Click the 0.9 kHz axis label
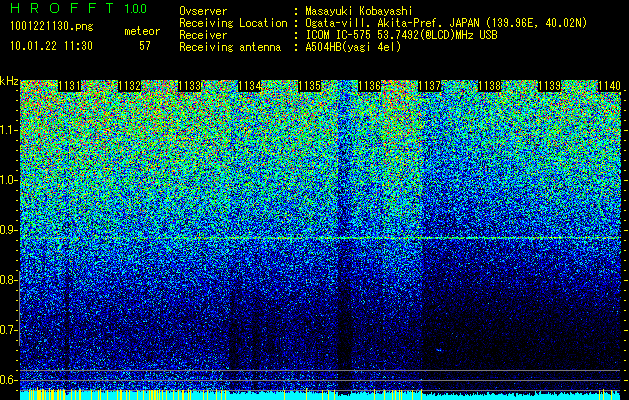Viewport: 629px width, 400px height. (x=8, y=230)
